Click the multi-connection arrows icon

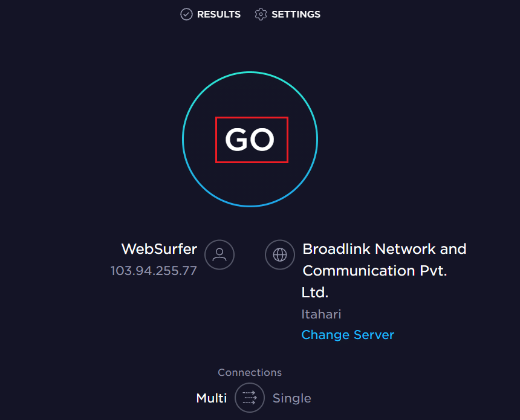[250, 398]
